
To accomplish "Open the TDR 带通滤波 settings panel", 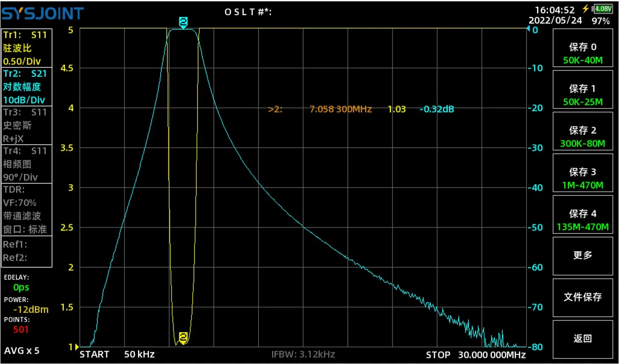I will tap(27, 209).
